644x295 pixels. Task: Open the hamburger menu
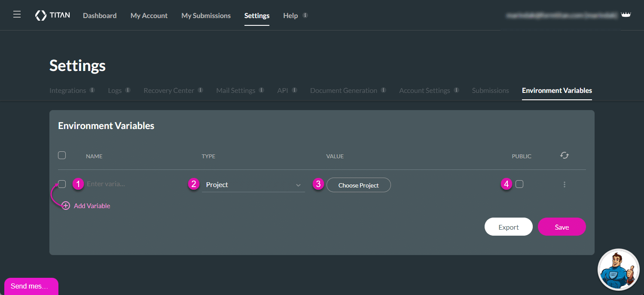[17, 15]
